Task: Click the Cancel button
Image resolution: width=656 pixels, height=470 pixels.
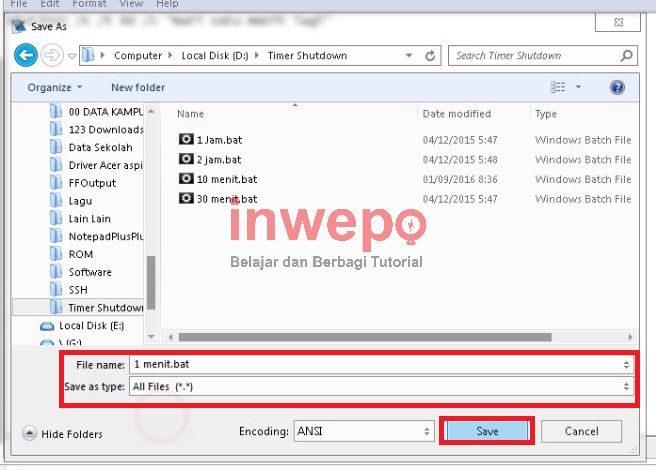Action: pyautogui.click(x=582, y=431)
